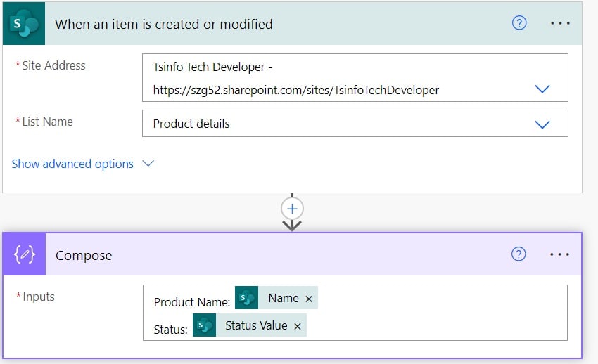Viewport: 598px width, 364px height.
Task: Collapse the Compose card via its title
Action: tap(84, 256)
